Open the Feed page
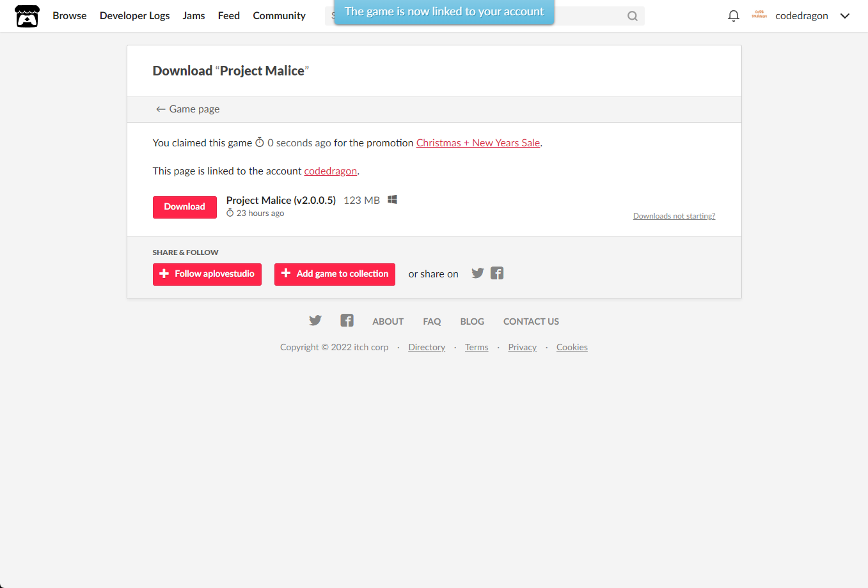The image size is (868, 588). point(229,16)
